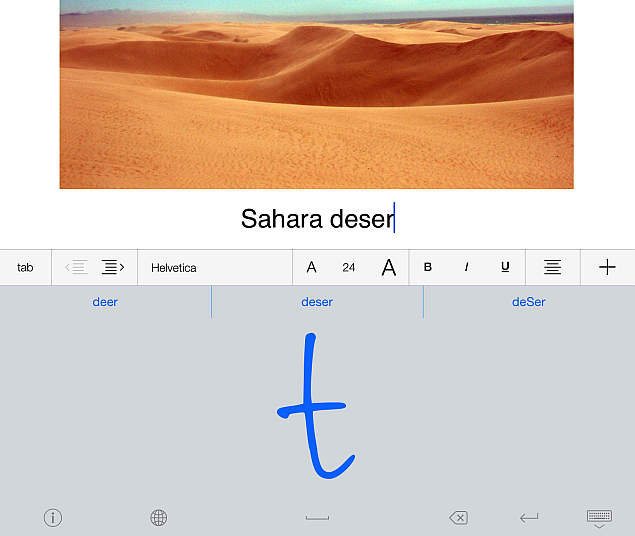The width and height of the screenshot is (635, 536).
Task: Delete last character with backspace icon
Action: [458, 517]
